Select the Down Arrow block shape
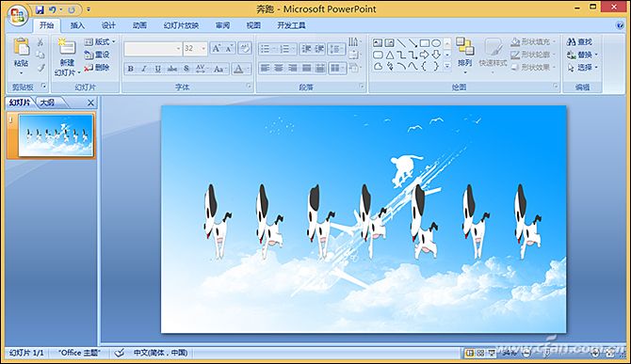 click(436, 55)
